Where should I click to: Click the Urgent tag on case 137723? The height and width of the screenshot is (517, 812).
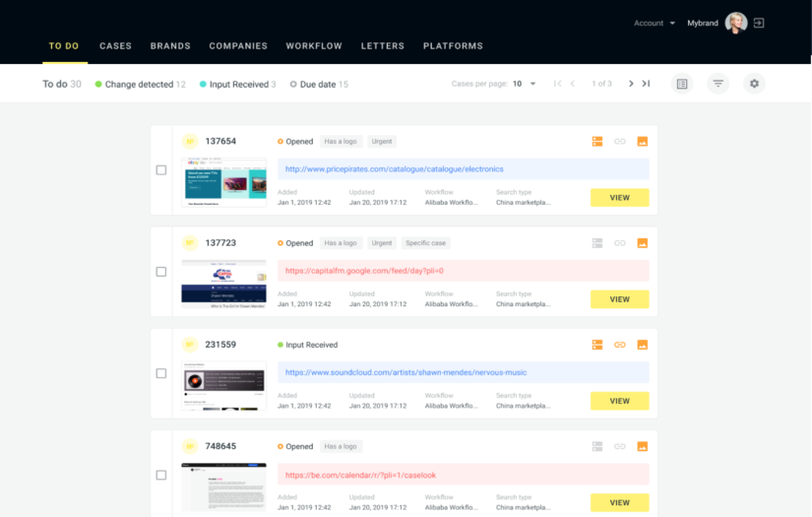point(382,243)
